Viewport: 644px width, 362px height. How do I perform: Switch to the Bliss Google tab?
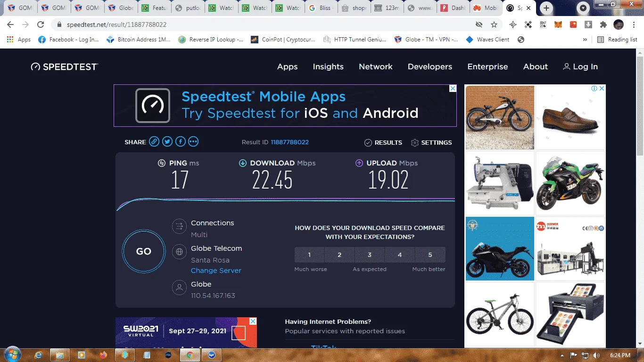coord(321,8)
